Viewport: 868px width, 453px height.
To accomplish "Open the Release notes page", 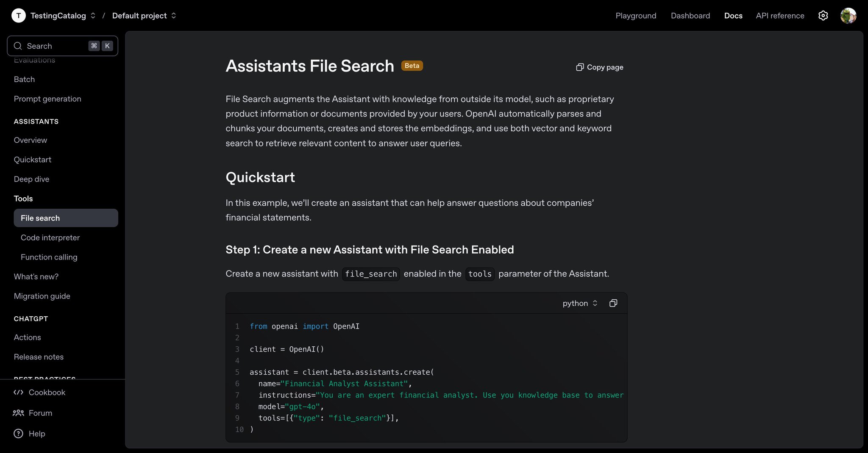I will tap(39, 357).
